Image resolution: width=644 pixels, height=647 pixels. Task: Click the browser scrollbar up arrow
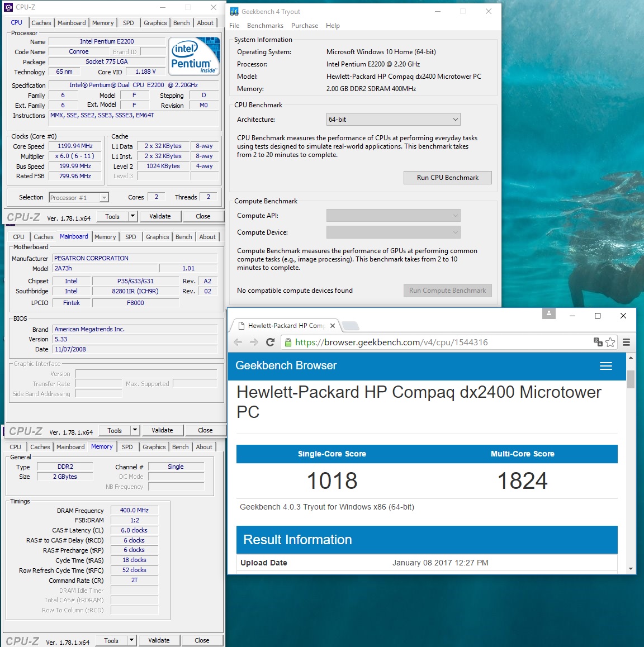point(631,358)
